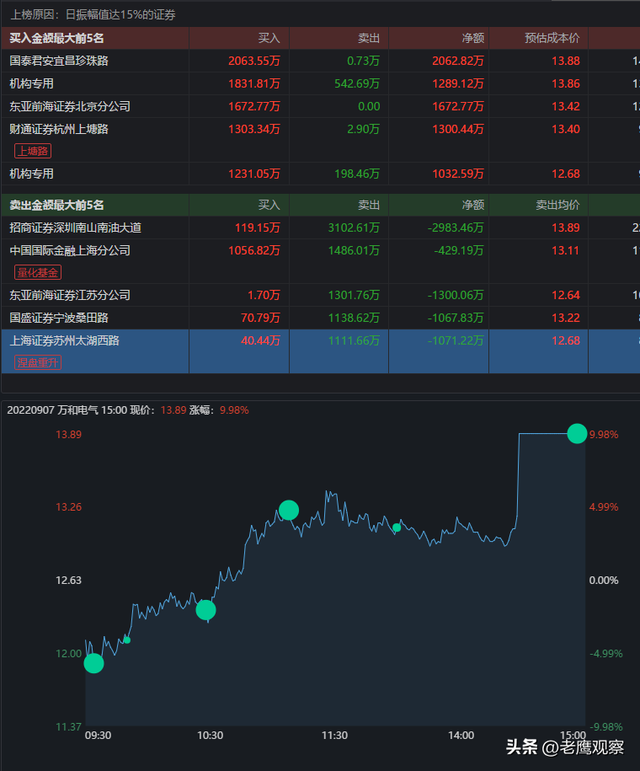Select 东亚前海证券北京分公司 broker name

click(x=70, y=107)
